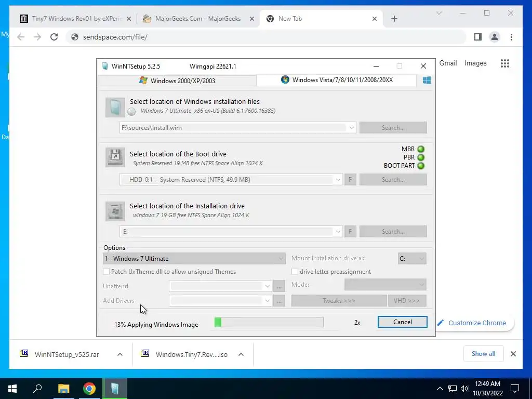Click the Windows logo icon beside the tabs
This screenshot has height=399, width=532.
[x=427, y=81]
